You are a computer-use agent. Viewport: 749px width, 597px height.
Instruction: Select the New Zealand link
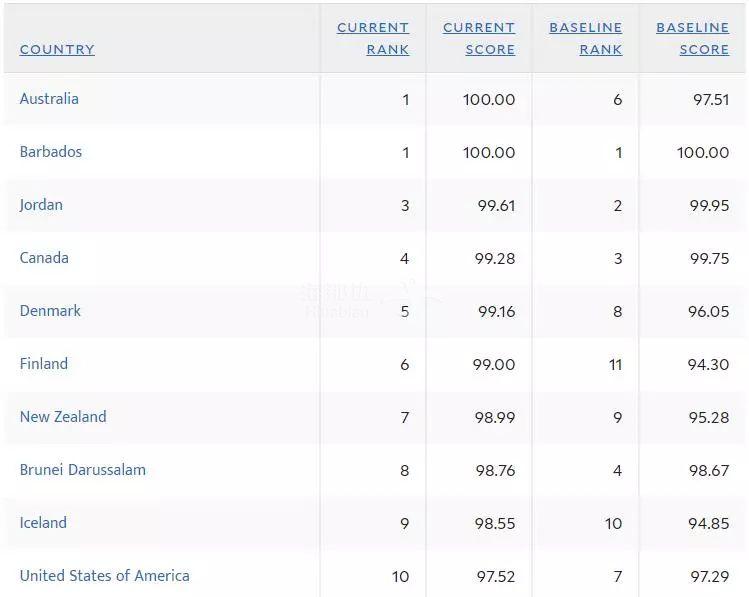[63, 417]
